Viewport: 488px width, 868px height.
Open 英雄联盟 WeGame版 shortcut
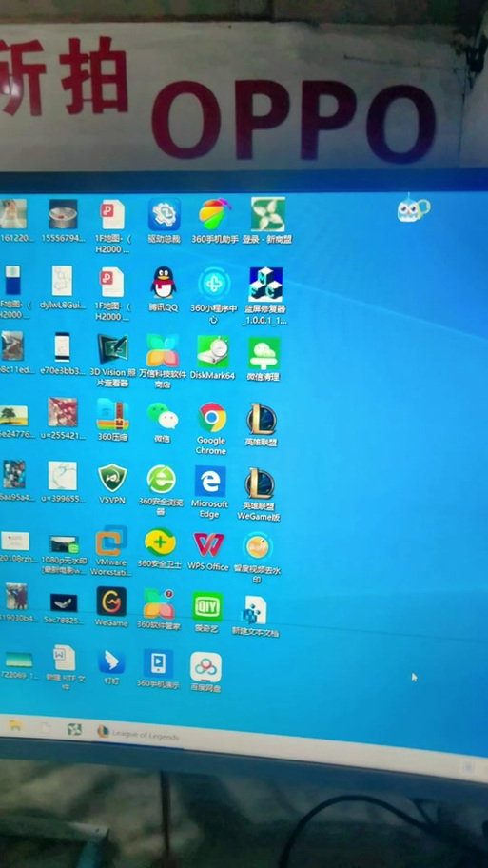(259, 494)
